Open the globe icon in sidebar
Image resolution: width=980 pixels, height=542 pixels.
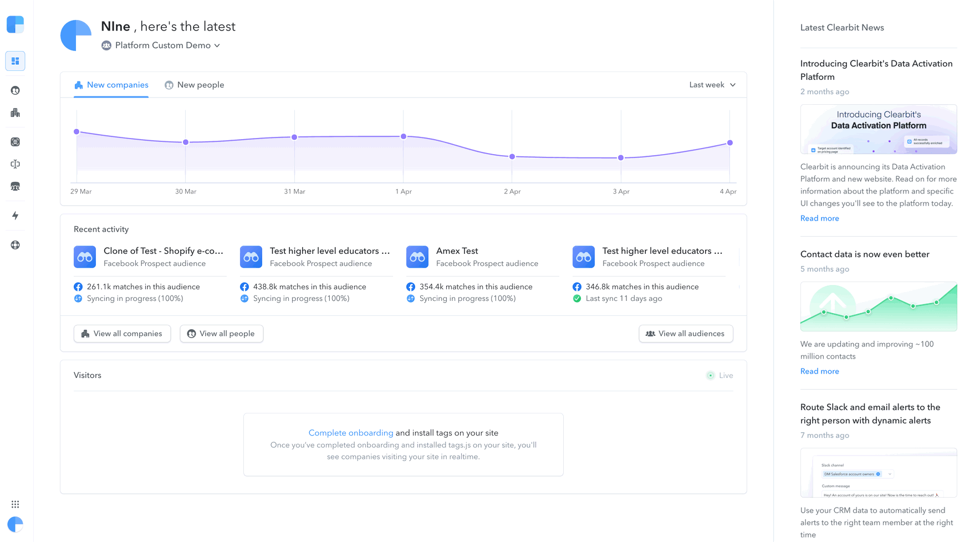15,245
